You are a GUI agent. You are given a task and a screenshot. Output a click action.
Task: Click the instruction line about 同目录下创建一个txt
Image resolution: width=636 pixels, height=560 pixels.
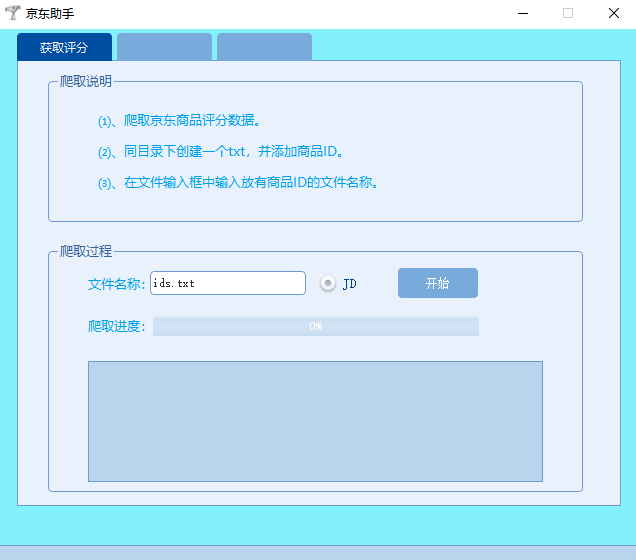pos(221,152)
